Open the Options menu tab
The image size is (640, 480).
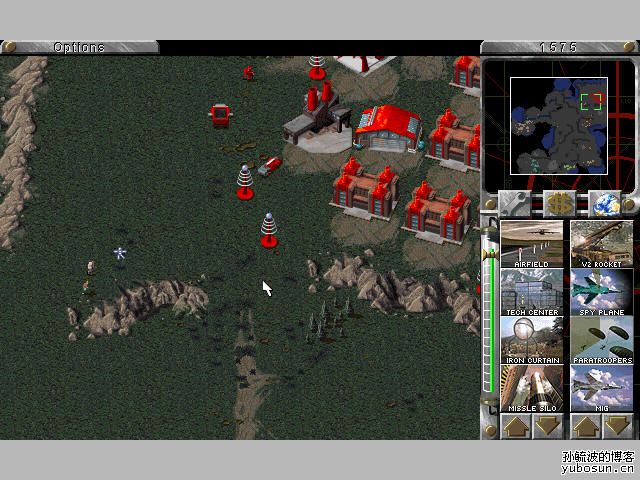[79, 47]
